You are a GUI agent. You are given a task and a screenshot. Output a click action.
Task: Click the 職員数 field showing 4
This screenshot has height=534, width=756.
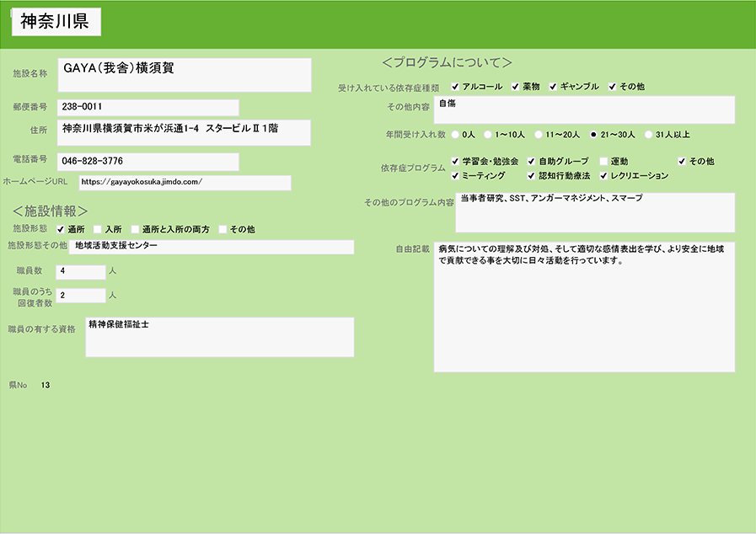pos(81,271)
